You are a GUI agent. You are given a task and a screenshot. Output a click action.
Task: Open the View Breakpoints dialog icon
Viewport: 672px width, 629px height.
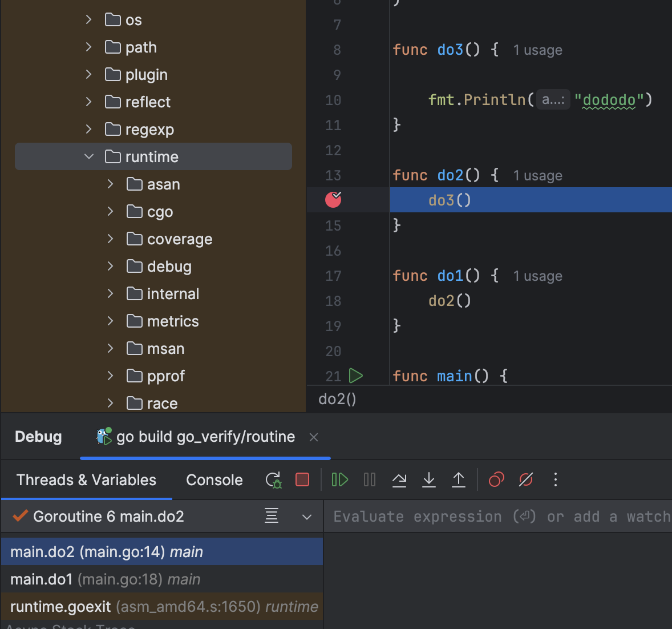coord(496,479)
